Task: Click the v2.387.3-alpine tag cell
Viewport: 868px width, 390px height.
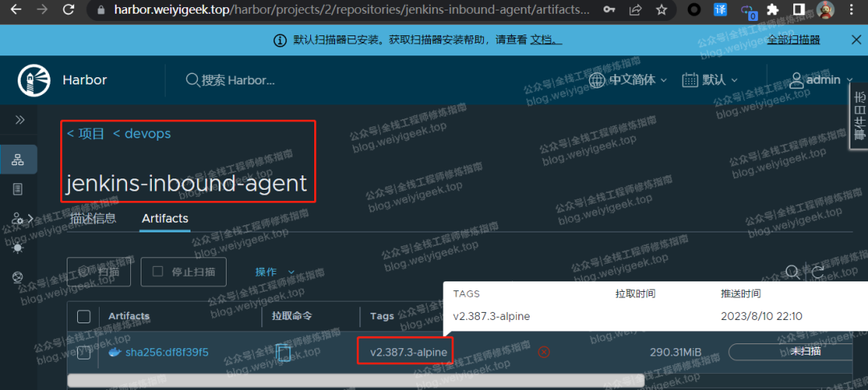Action: pyautogui.click(x=408, y=352)
